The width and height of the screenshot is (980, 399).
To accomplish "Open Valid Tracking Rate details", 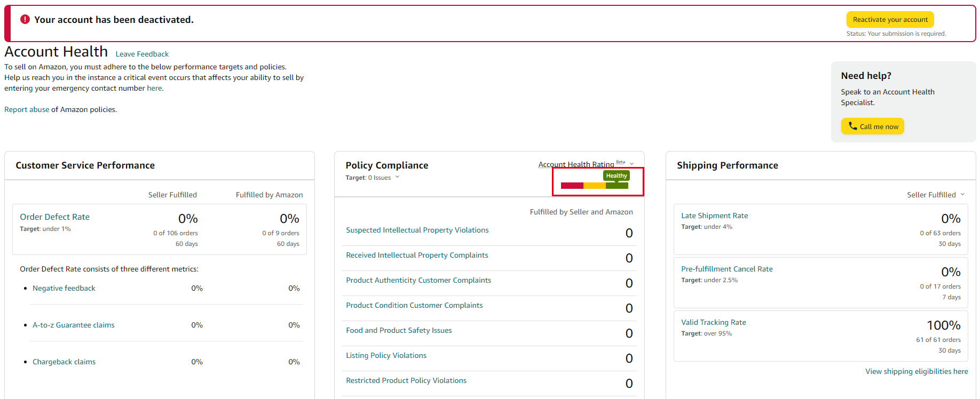I will [713, 322].
